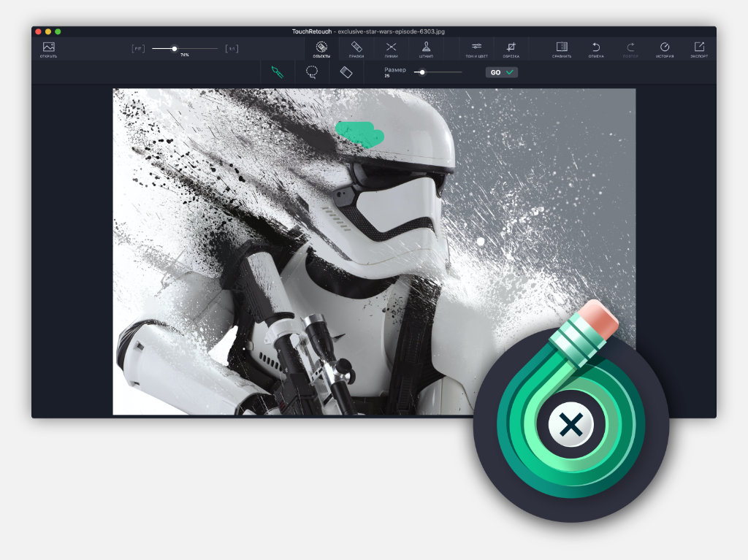Close the TouchRetouch window with the red button
The image size is (748, 560).
(x=38, y=31)
